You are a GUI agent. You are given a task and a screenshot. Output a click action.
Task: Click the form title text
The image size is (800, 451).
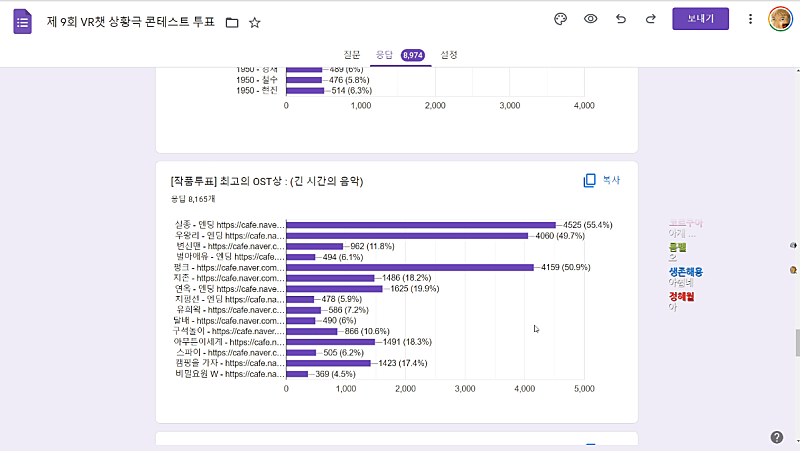point(130,22)
